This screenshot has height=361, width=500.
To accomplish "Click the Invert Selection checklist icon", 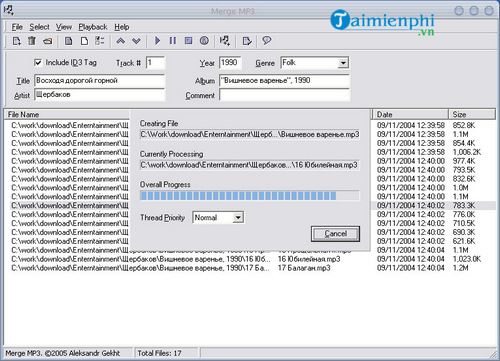I will tap(100, 41).
